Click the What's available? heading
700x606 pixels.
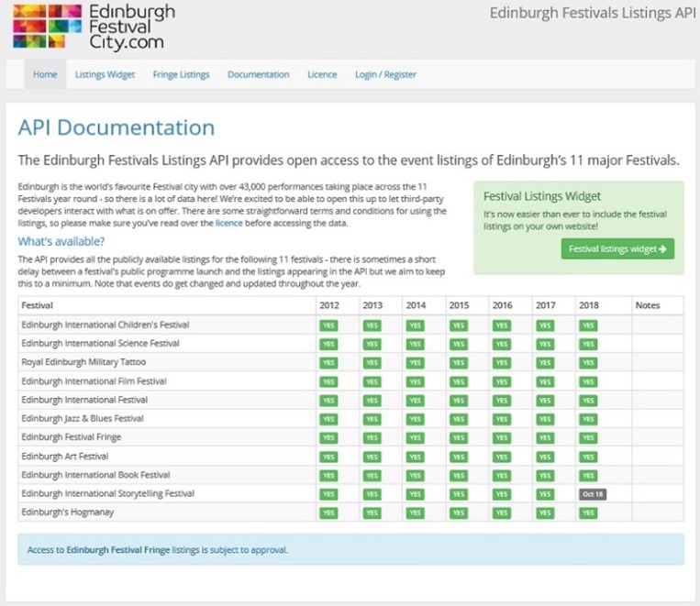[x=61, y=241]
